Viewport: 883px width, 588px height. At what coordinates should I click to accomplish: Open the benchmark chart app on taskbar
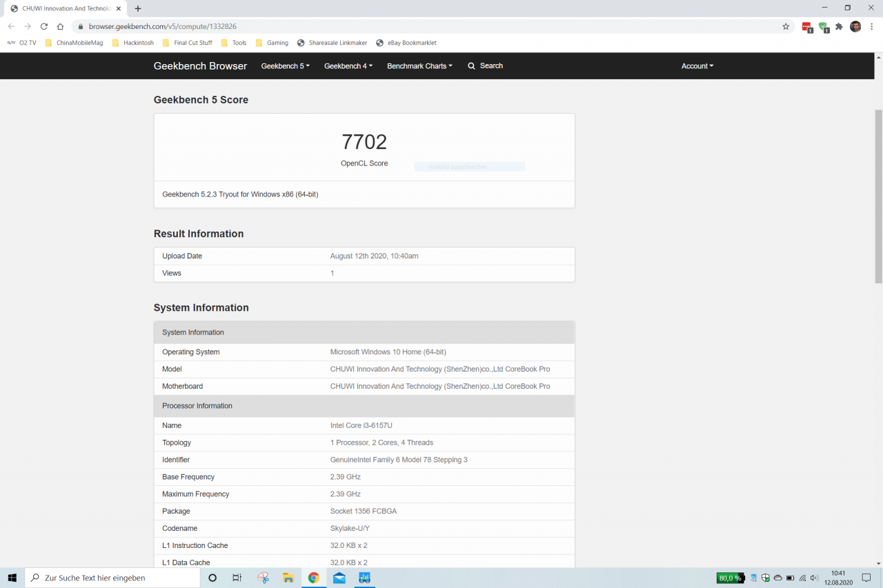pyautogui.click(x=365, y=578)
